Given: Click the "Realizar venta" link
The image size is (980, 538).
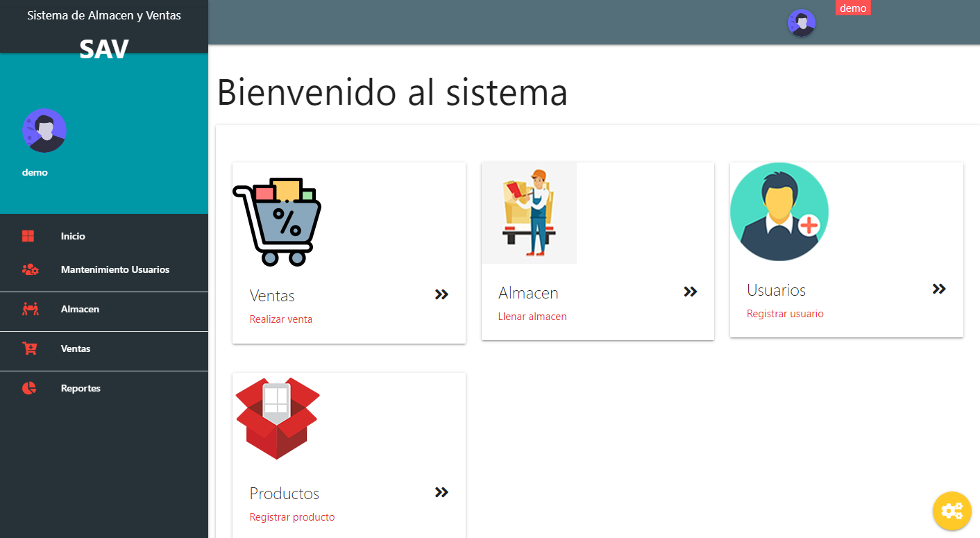Looking at the screenshot, I should (x=281, y=319).
